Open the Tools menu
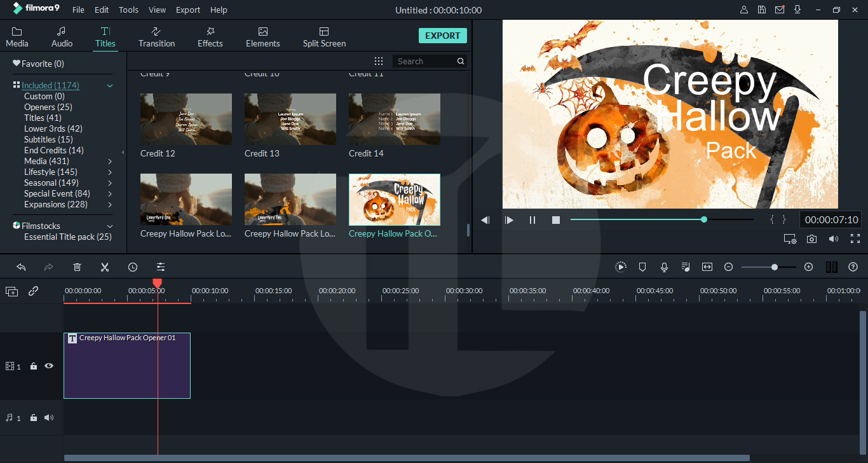The image size is (868, 463). pos(128,10)
